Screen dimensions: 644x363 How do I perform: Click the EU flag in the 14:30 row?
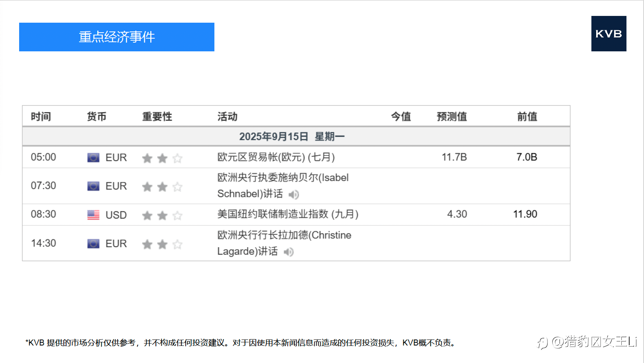(x=93, y=244)
